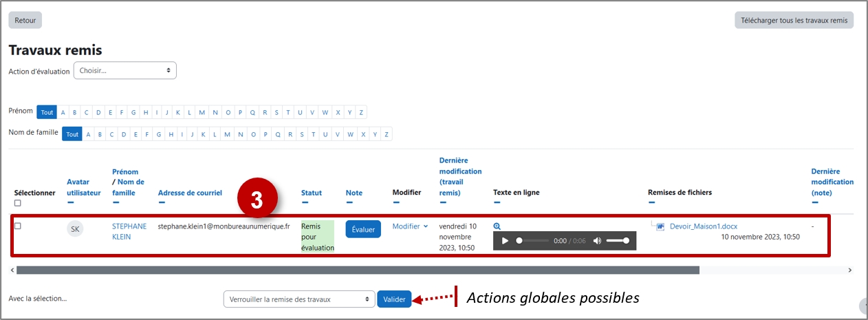Image resolution: width=868 pixels, height=320 pixels.
Task: Collapse the Remises de fichiers column
Action: click(651, 203)
